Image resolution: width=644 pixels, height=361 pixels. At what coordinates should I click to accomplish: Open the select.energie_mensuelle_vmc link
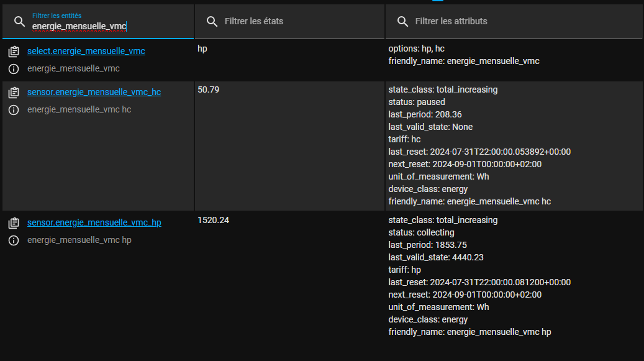point(86,51)
